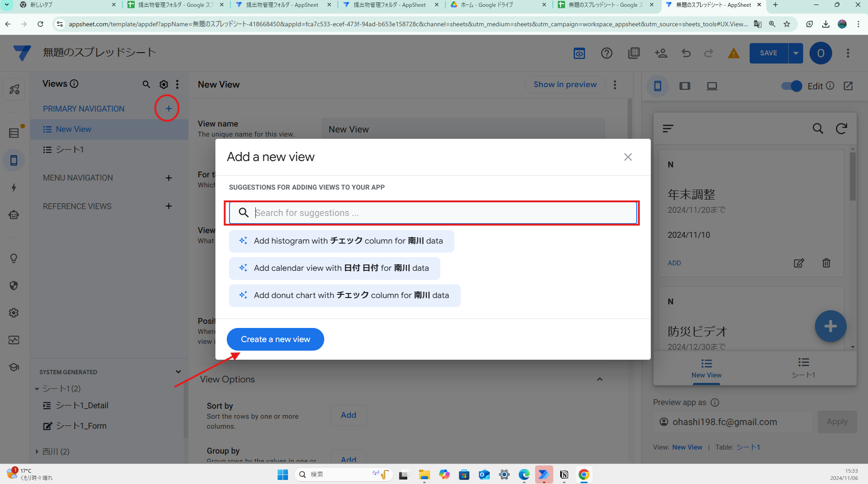Open the sidebar Settings gear icon
Viewport: 868px width, 484px height.
click(x=14, y=313)
